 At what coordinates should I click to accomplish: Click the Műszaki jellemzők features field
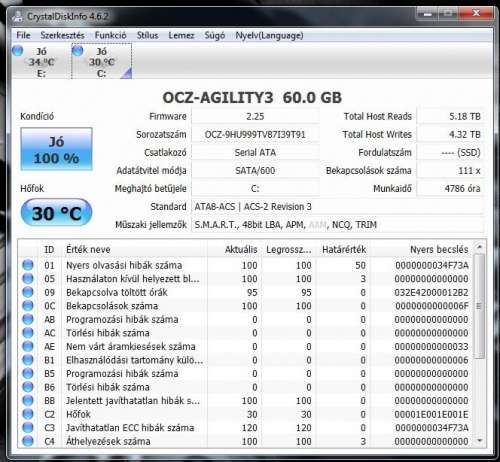(337, 225)
